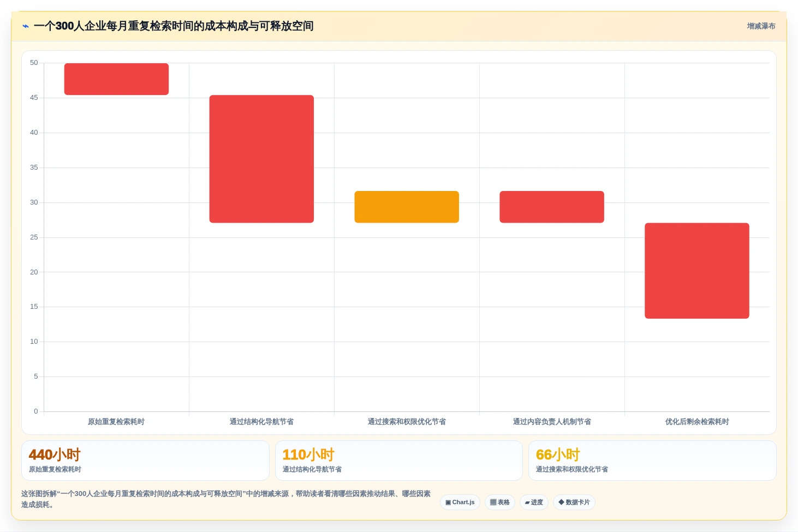Image resolution: width=798 pixels, height=532 pixels.
Task: Click the 440小时 data card
Action: (x=145, y=461)
